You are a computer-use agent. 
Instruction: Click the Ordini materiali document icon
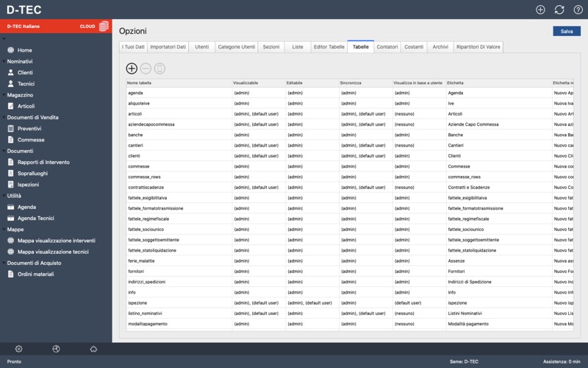click(11, 274)
